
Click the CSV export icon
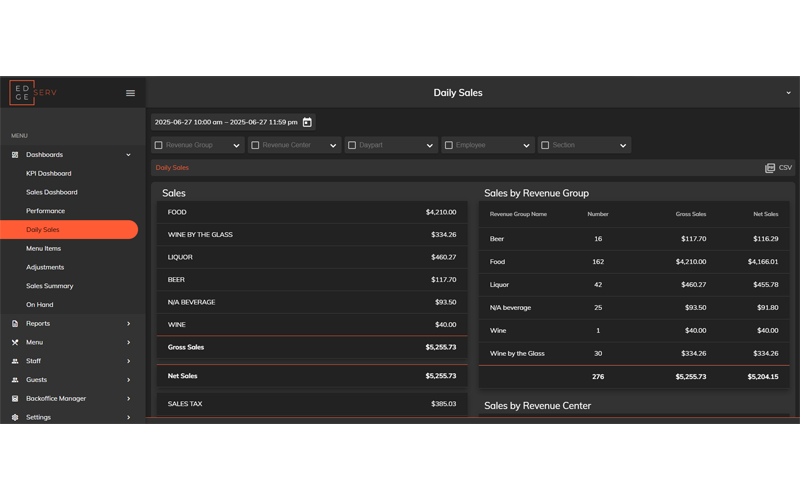(x=770, y=168)
